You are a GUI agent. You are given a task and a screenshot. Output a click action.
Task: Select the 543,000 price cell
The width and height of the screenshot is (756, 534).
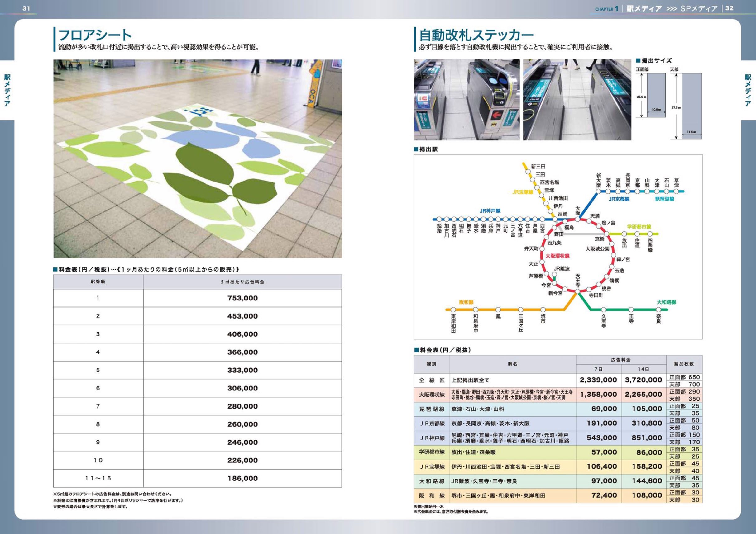tap(599, 438)
